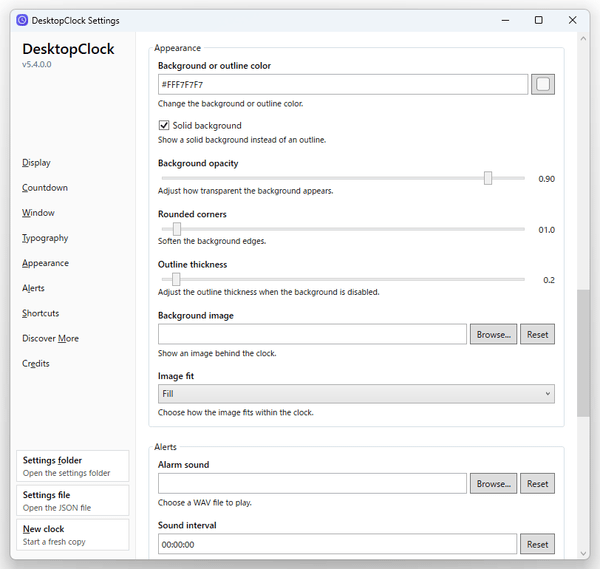
Task: Click the v5.4.0.0 version label
Action: point(37,64)
